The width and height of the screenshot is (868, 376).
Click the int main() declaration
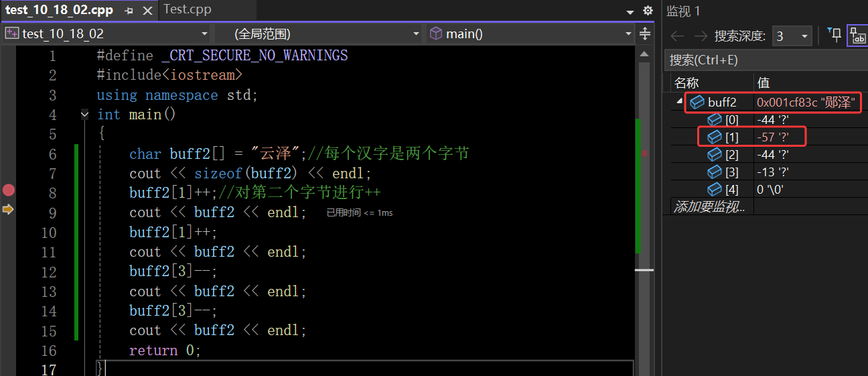tap(137, 115)
